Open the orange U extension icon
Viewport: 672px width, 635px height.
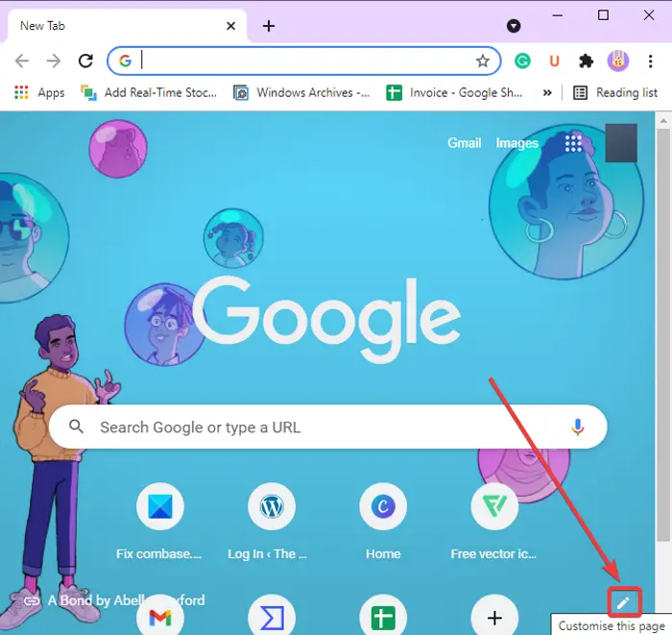tap(554, 61)
